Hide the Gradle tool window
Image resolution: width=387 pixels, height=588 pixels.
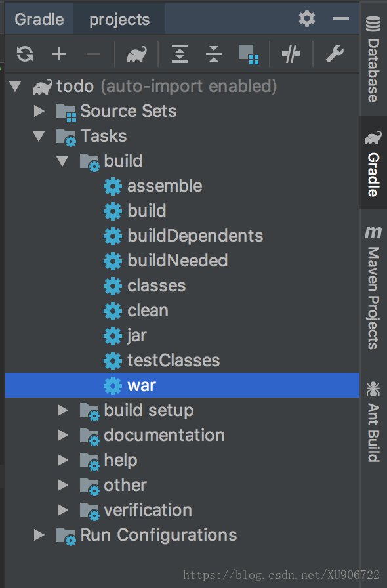[x=341, y=18]
